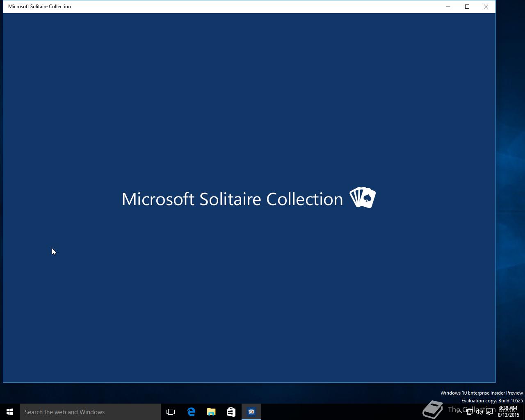The image size is (525, 420).
Task: Click the taskbar clock showing 9:38 AM
Action: (509, 411)
